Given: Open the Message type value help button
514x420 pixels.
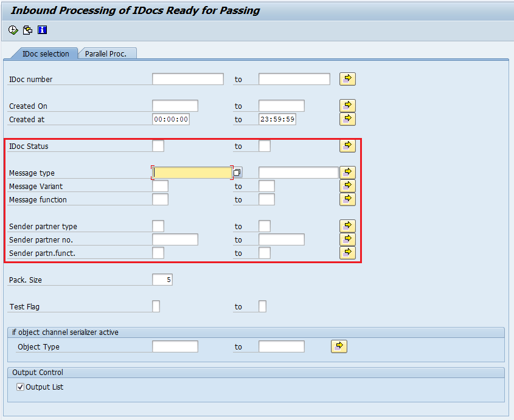Looking at the screenshot, I should [x=237, y=173].
